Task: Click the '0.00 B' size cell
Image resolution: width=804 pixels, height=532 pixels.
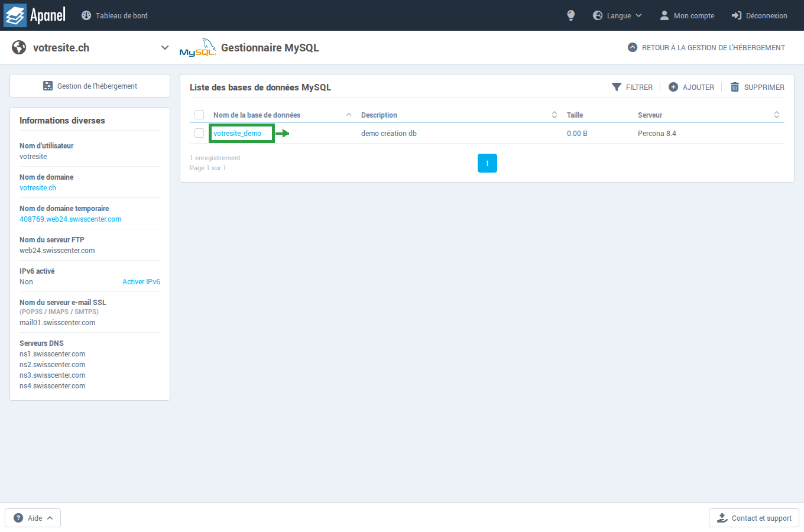Action: coord(577,133)
